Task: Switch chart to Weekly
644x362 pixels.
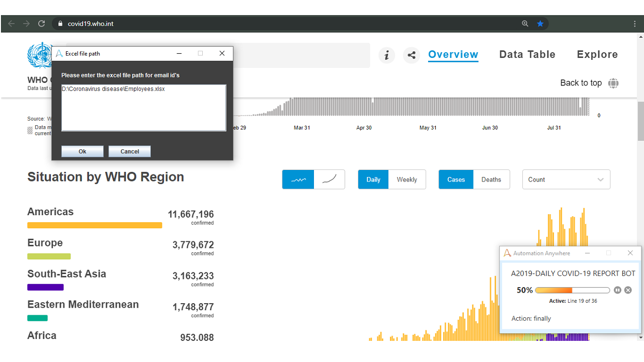Action: coord(407,179)
